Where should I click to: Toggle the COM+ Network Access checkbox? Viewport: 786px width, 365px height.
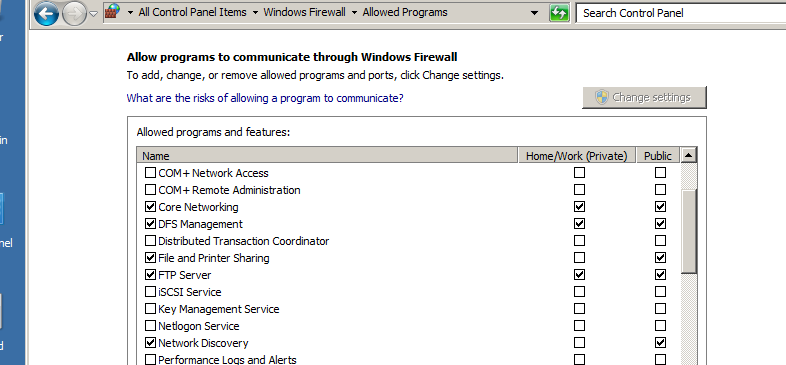pos(150,172)
